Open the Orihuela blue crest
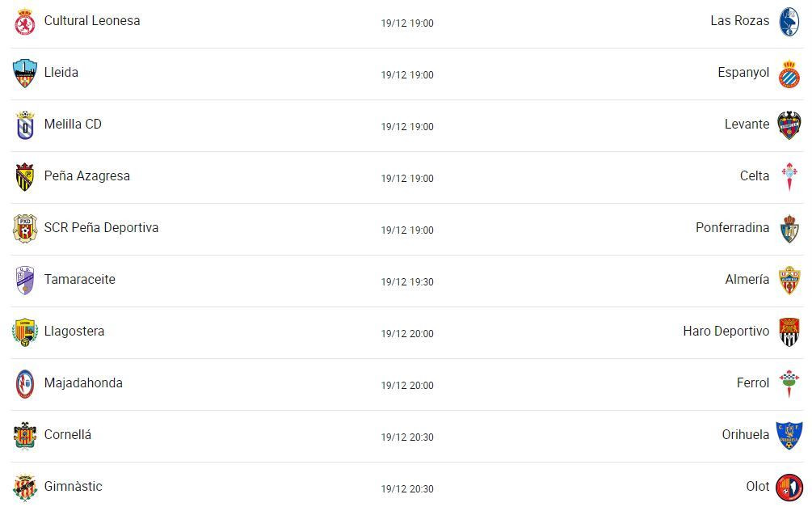The image size is (812, 507). [789, 436]
